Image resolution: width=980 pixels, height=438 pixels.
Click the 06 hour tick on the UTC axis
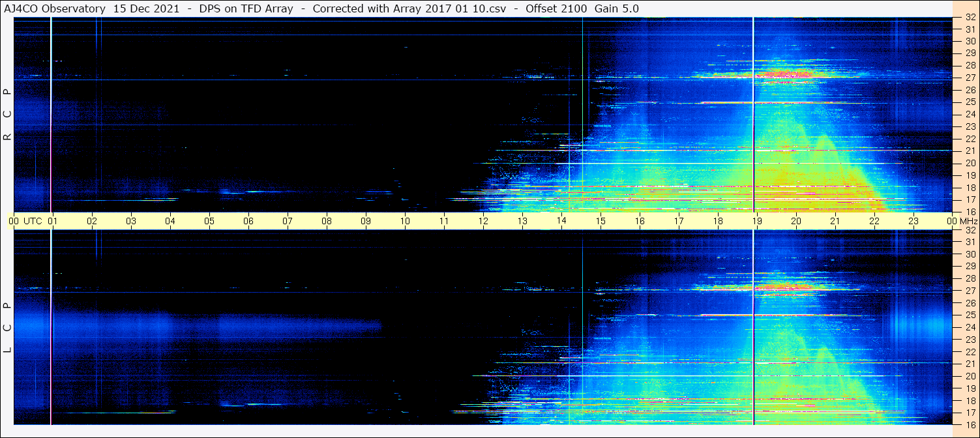tap(248, 221)
